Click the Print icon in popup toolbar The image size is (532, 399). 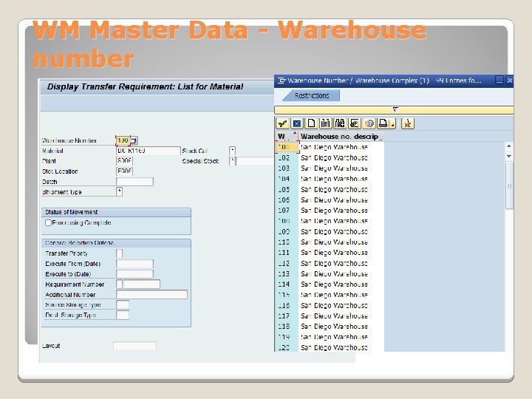coord(383,123)
